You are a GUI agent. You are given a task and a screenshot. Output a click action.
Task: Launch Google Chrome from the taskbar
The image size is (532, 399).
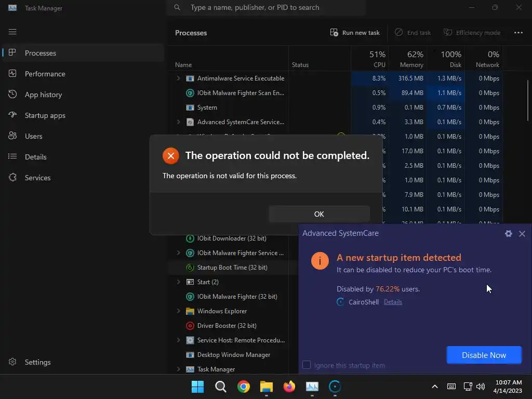243,387
